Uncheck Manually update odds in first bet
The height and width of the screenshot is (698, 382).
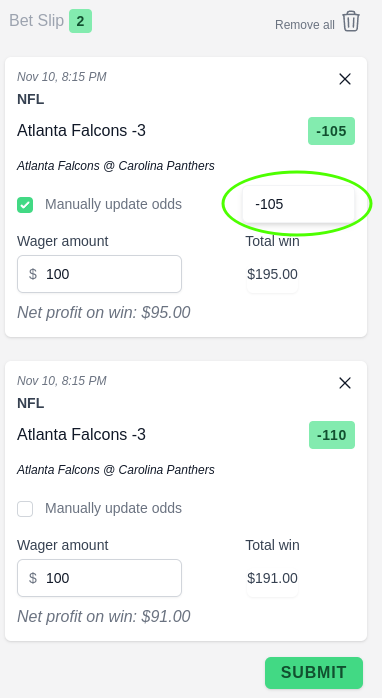pos(25,205)
